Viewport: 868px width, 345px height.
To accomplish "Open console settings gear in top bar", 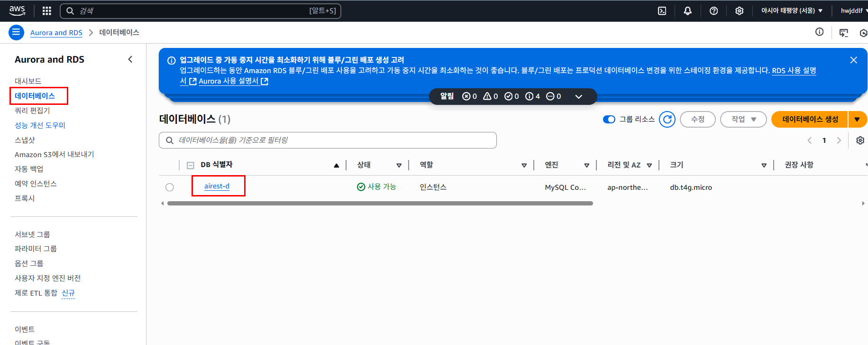I will coord(739,10).
